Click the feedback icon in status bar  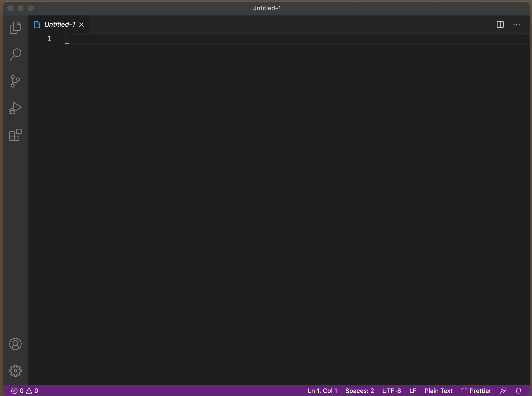pos(503,391)
